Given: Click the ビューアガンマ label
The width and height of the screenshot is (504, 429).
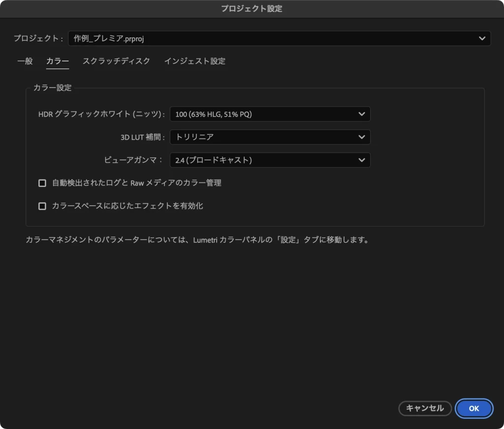Looking at the screenshot, I should coord(133,160).
